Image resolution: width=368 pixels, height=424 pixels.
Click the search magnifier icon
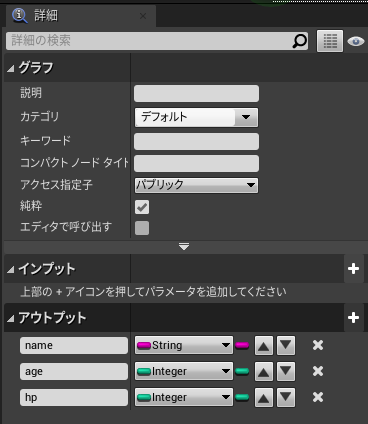(300, 41)
